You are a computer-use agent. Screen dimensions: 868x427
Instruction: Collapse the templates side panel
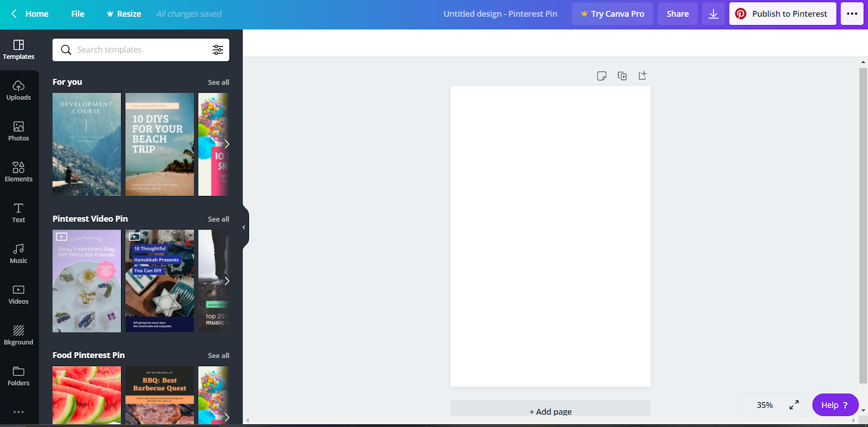[244, 227]
